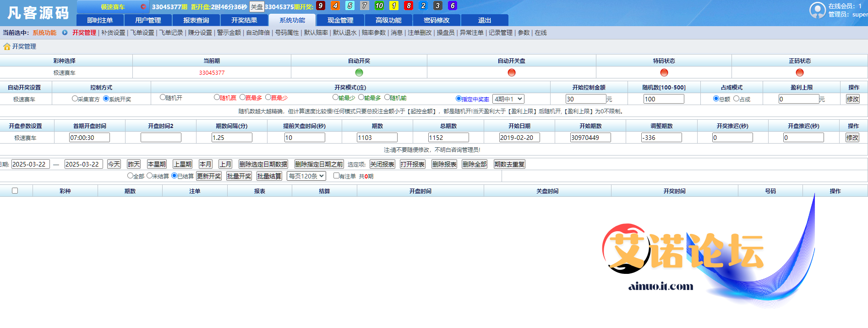Viewport: 868px width, 328px height.
Task: Tick the select-all checkbox in table header
Action: click(15, 190)
